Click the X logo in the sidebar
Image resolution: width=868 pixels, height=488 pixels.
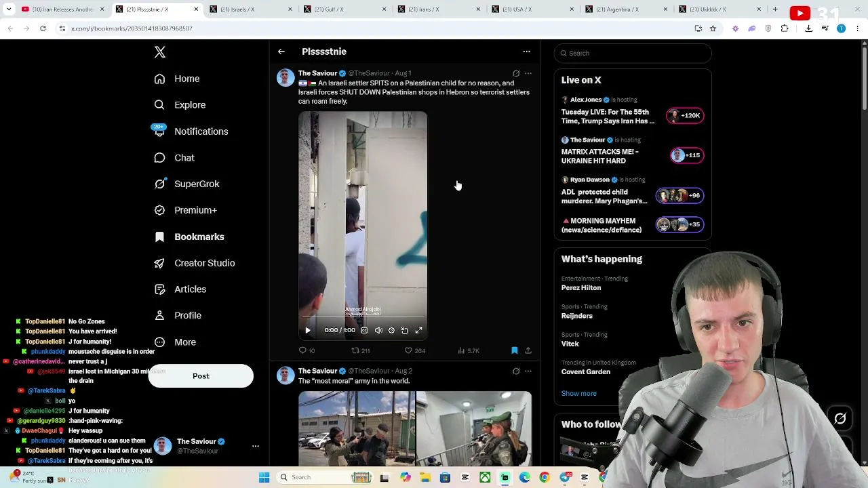pos(160,52)
